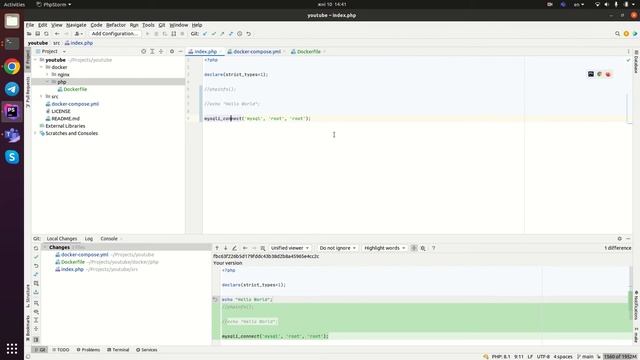Viewport: 640px width, 360px height.
Task: Open Git Show History clock icon
Action: pos(240,34)
